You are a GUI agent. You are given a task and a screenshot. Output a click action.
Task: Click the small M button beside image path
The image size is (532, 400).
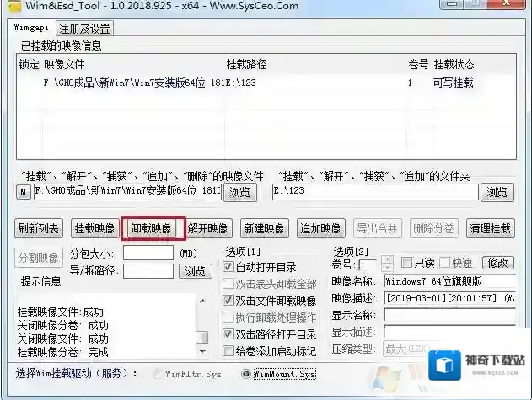click(x=24, y=193)
